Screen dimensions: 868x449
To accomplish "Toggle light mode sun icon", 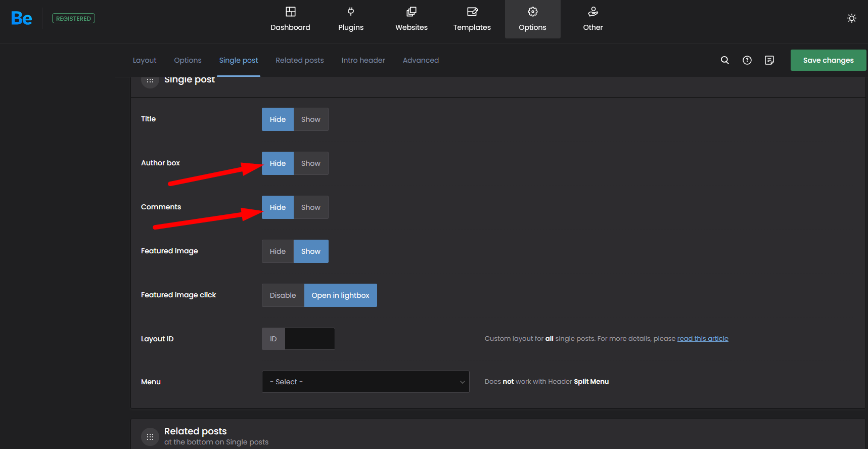I will pyautogui.click(x=852, y=18).
